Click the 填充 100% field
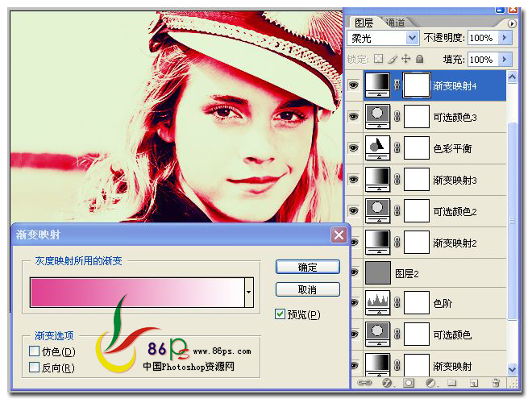Viewport: 532px width, 403px height. click(483, 60)
